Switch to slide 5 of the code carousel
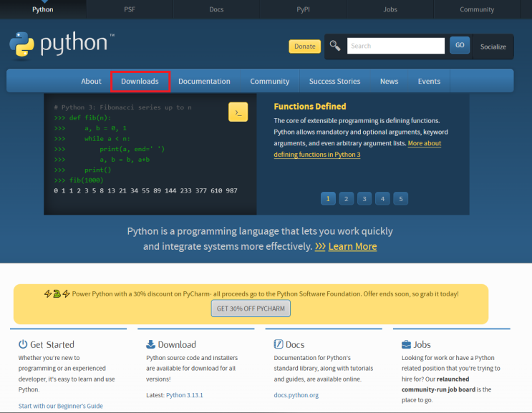This screenshot has width=532, height=413. (x=401, y=199)
